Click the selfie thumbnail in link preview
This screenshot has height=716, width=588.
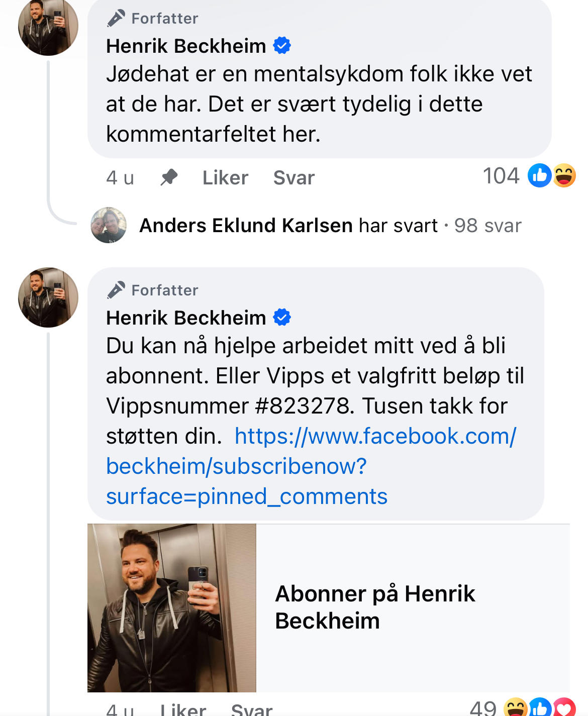172,608
